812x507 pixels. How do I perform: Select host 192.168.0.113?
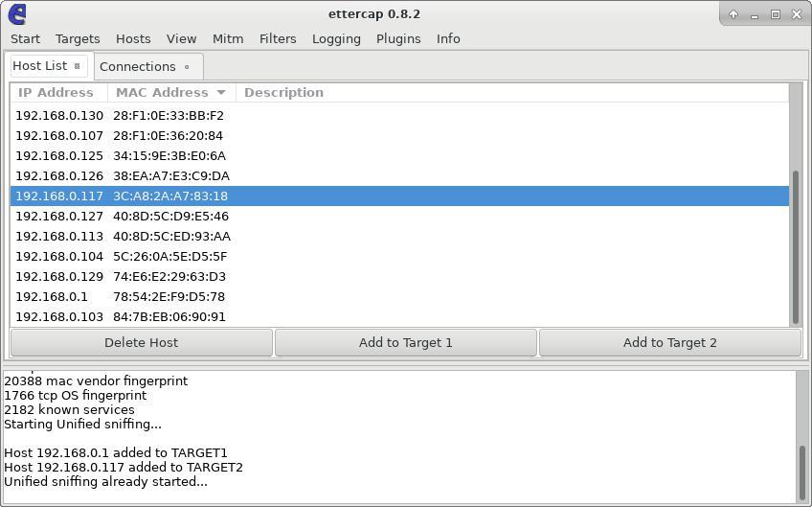[399, 237]
